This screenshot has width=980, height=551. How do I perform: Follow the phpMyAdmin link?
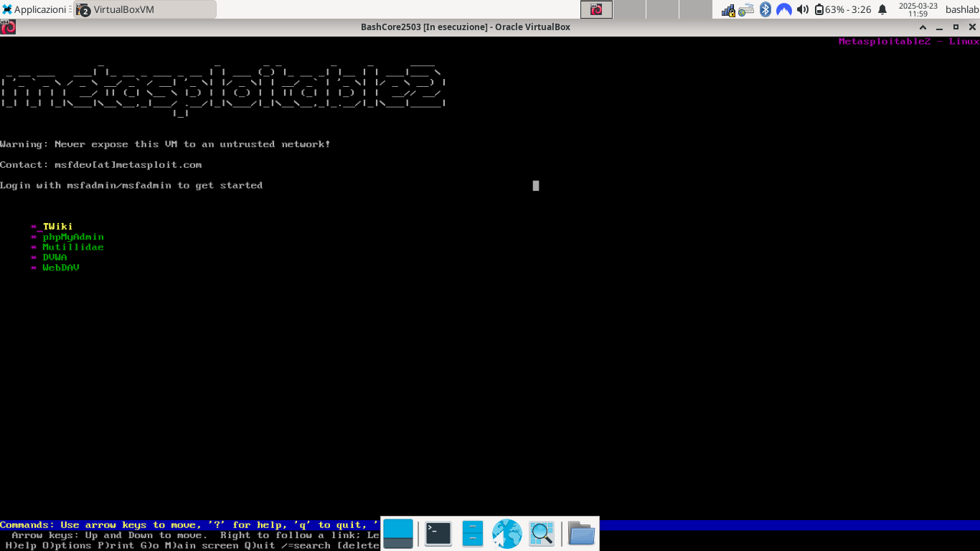point(73,237)
